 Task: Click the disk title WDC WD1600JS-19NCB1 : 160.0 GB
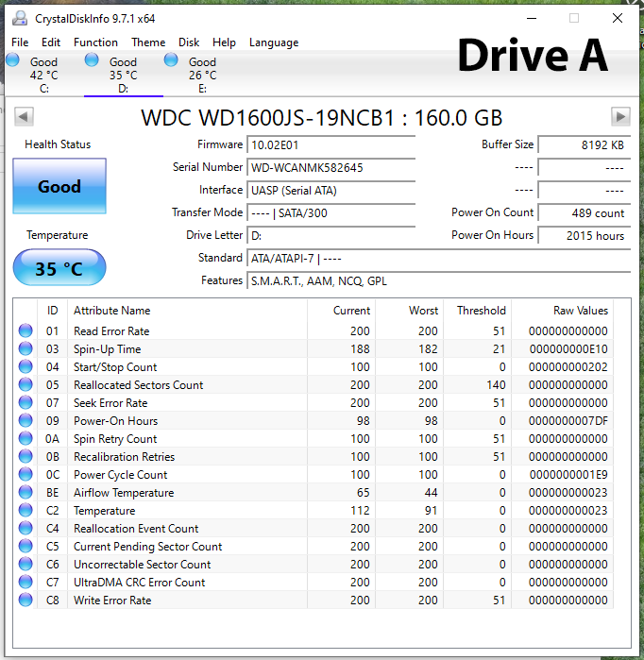pos(322,117)
